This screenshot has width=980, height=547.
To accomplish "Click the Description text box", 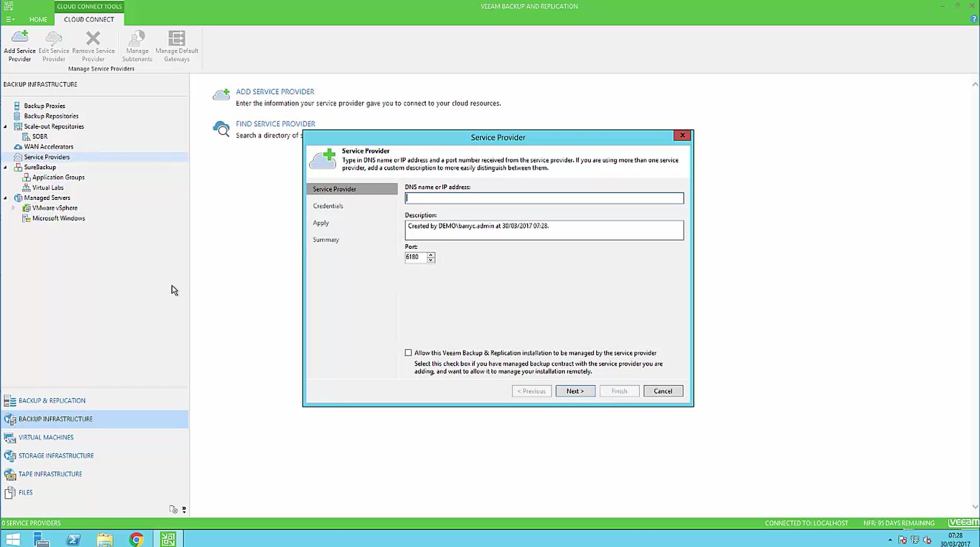I will [x=544, y=230].
